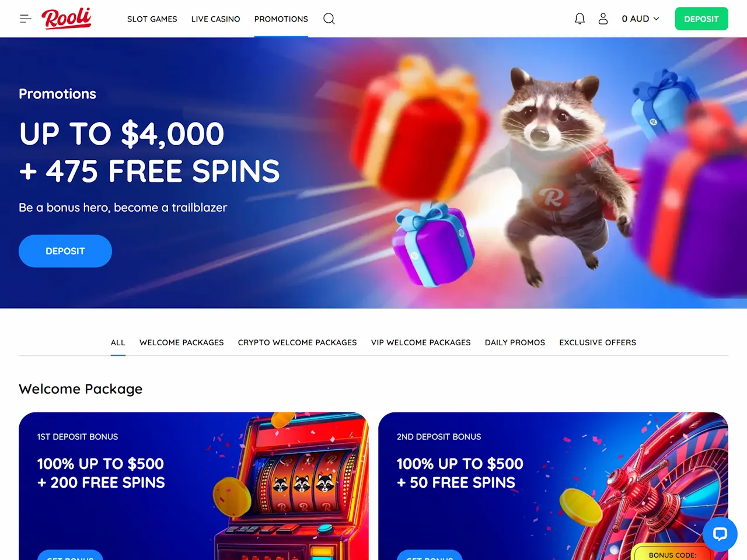Click the Rooli logo
The height and width of the screenshot is (560, 747).
tap(66, 18)
